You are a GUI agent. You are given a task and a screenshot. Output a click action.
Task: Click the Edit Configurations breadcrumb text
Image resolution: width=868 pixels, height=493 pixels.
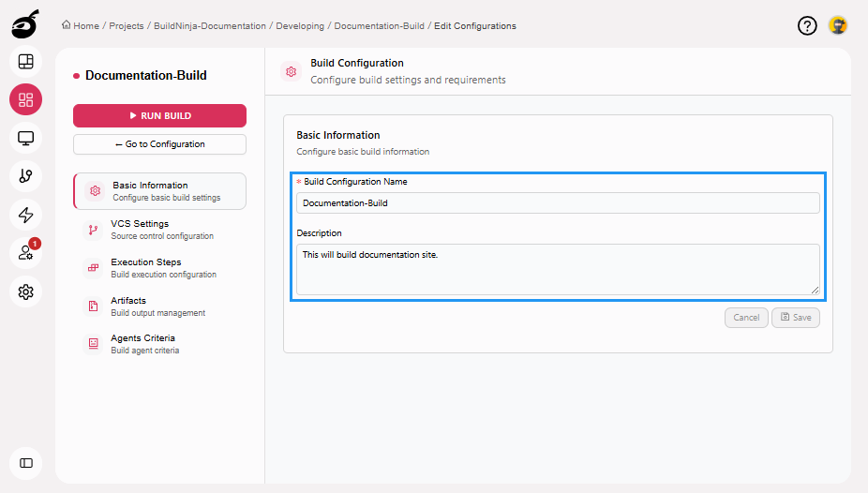475,26
